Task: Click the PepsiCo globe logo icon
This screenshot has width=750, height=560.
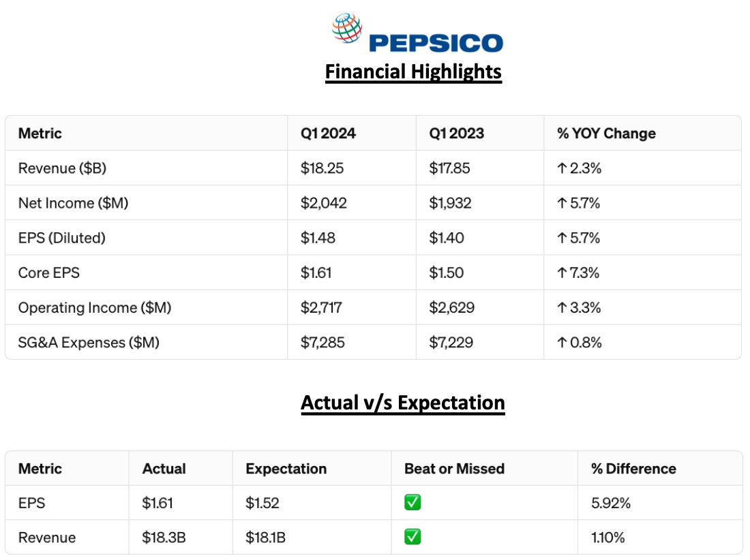Action: pos(347,31)
